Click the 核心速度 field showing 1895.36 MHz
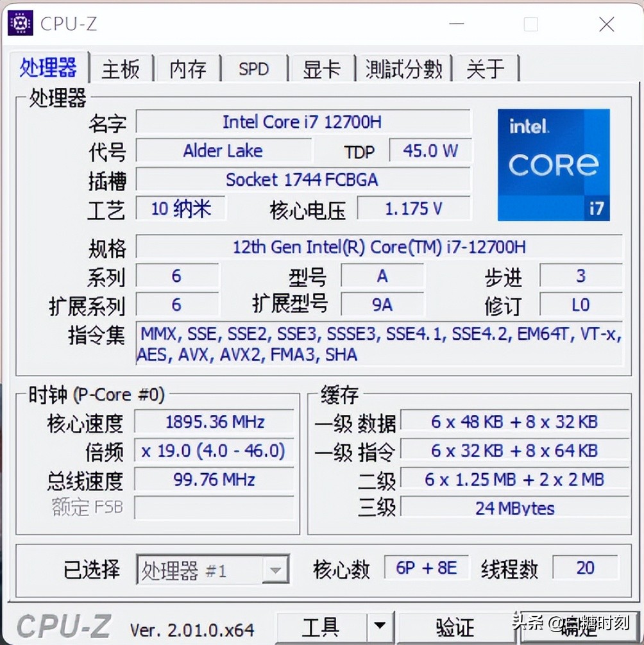The image size is (644, 645). [214, 421]
